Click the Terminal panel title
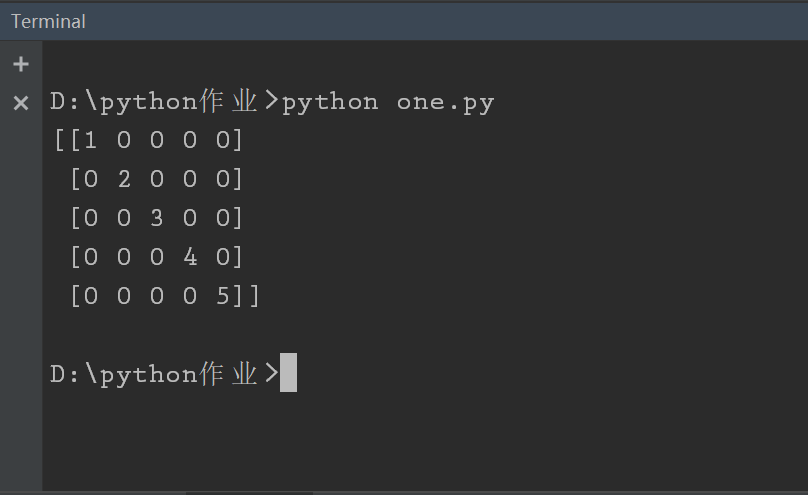The width and height of the screenshot is (808, 495). [48, 21]
